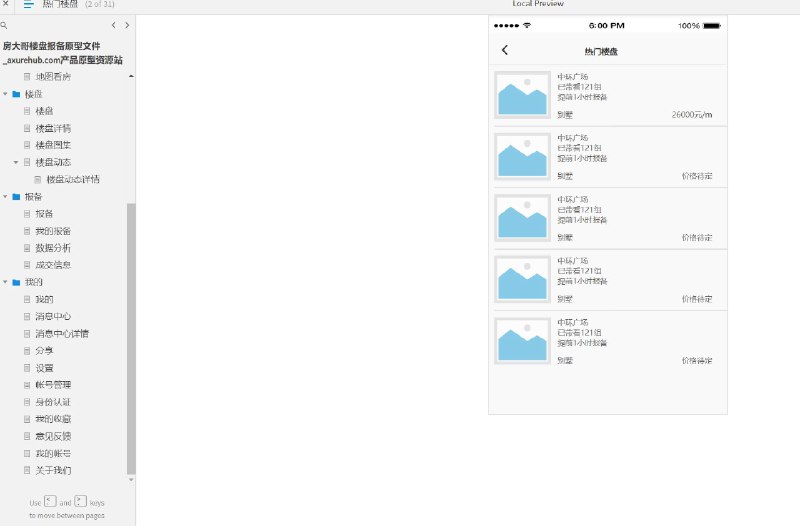This screenshot has height=526, width=800.
Task: Click the sitemap vertical scrollbar thumb
Action: (131, 339)
